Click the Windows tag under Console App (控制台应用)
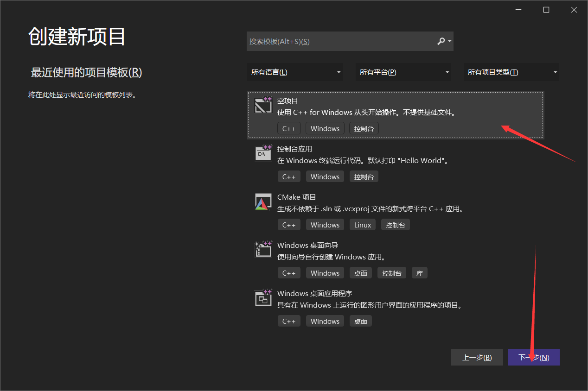Viewport: 588px width, 391px height. 325,177
